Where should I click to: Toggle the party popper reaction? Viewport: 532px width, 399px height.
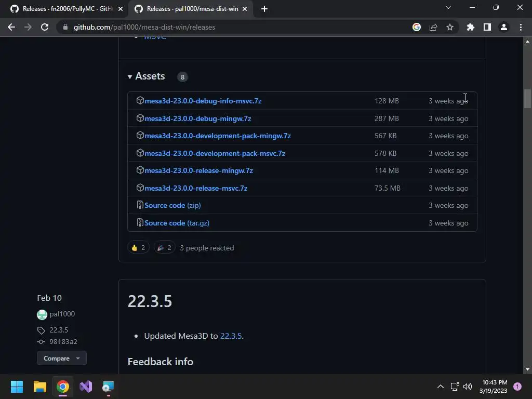(165, 248)
